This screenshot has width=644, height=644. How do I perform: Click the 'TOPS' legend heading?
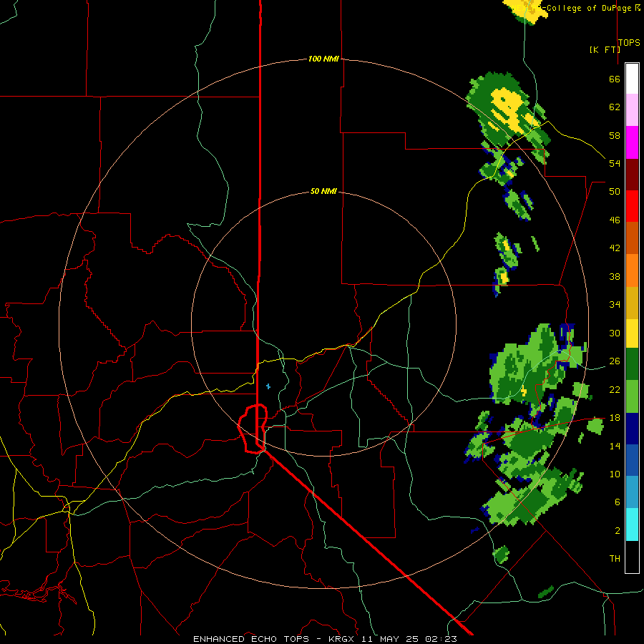coord(629,42)
